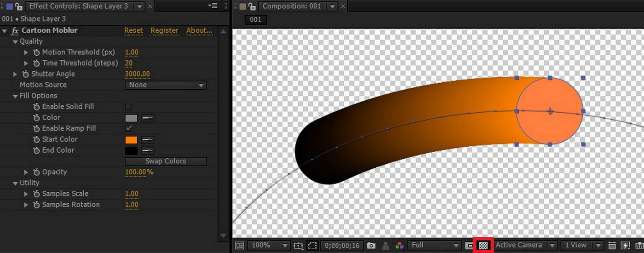
Task: Open the Active Camera 3D view dropdown
Action: point(525,246)
